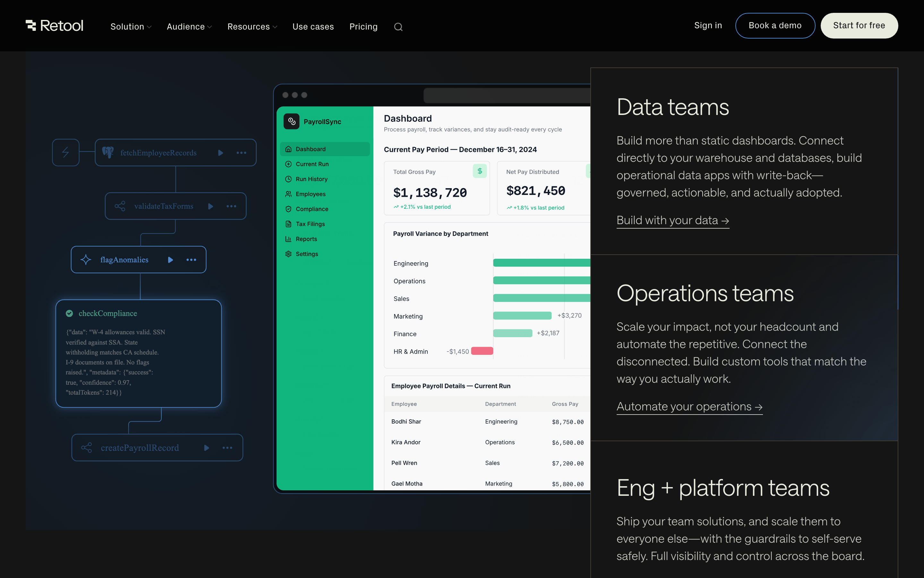Run the createPayrollRecord play icon

coord(207,448)
